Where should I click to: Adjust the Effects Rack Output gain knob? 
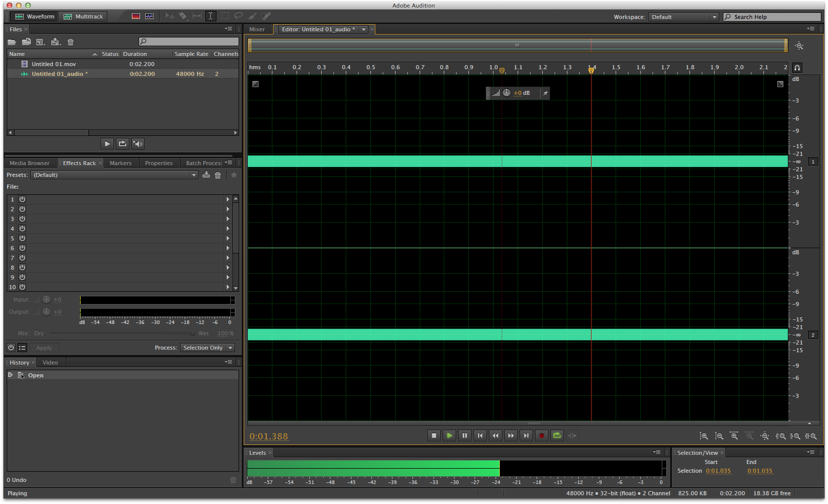tap(46, 312)
